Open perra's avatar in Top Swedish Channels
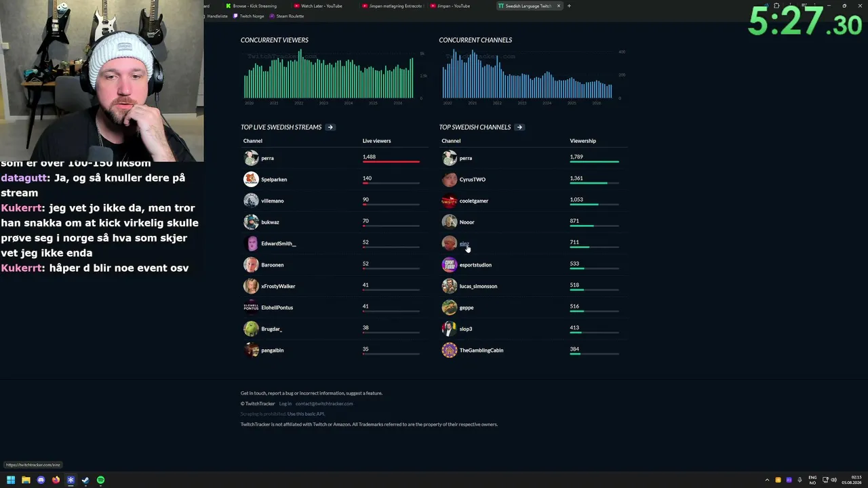 pyautogui.click(x=449, y=158)
